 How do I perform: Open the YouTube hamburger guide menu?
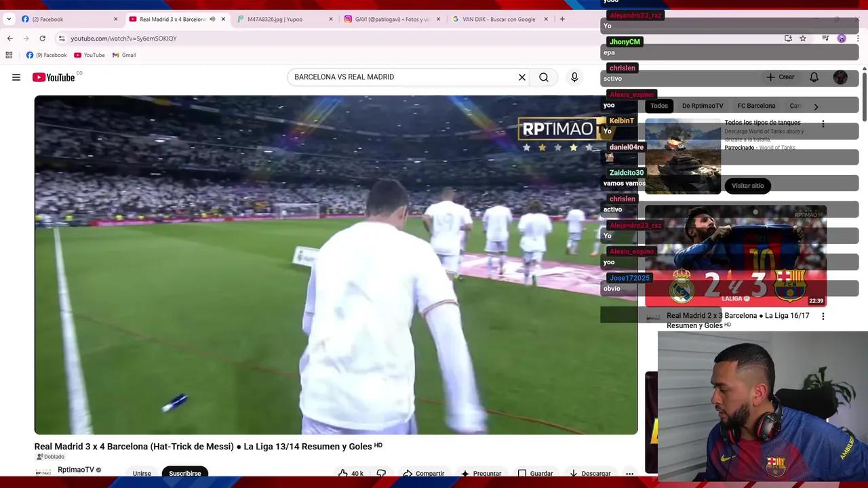16,77
